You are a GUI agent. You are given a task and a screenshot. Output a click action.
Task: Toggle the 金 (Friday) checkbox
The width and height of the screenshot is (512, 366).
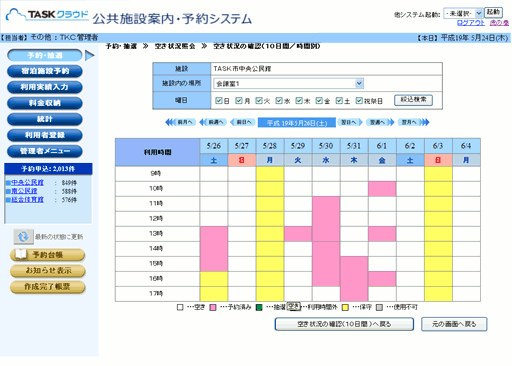pyautogui.click(x=319, y=100)
